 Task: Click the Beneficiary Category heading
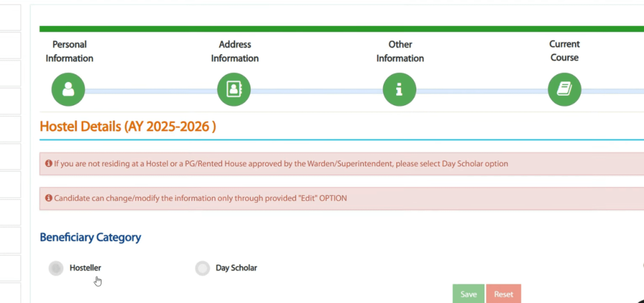click(90, 237)
